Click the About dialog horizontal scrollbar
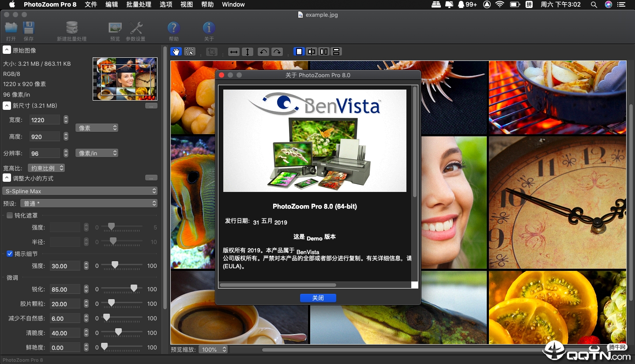Viewport: 635px width, 364px height. coord(278,285)
